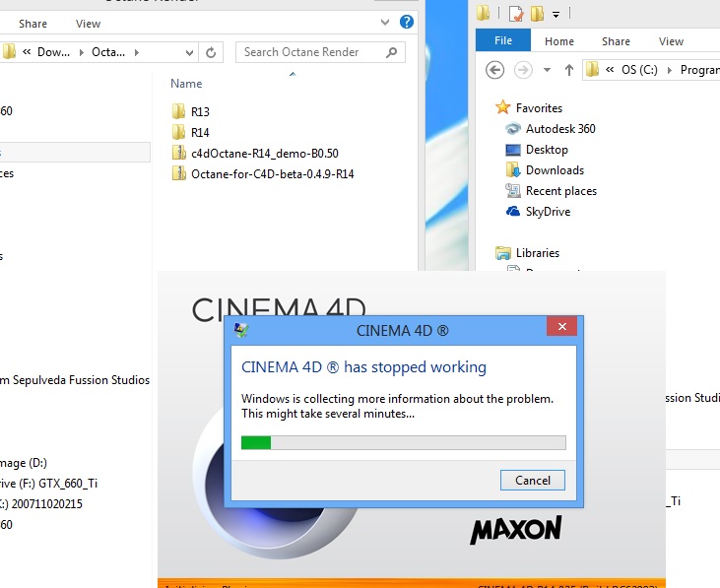Expand the arrow after Dow... breadcrumb

pos(82,52)
